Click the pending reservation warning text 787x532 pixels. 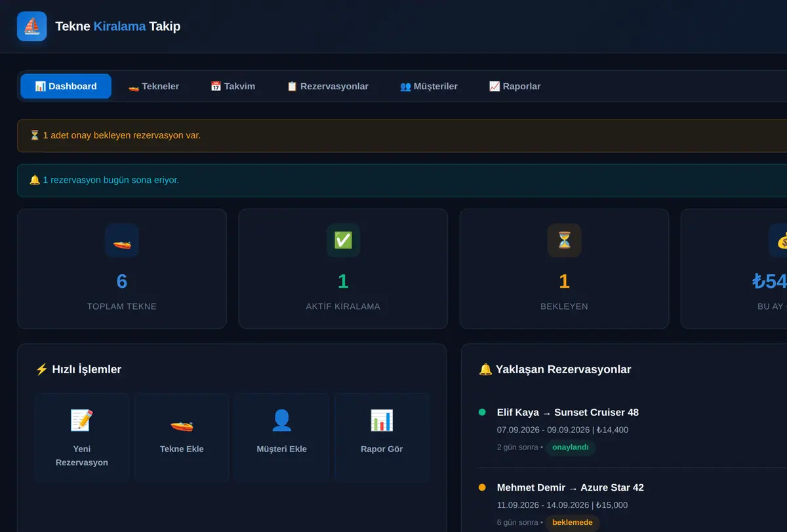click(122, 136)
